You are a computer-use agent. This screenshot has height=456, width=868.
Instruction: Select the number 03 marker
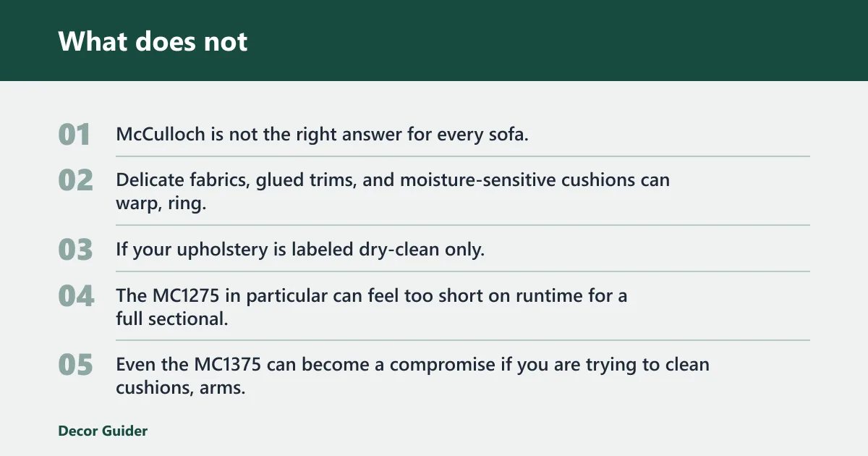click(x=75, y=250)
